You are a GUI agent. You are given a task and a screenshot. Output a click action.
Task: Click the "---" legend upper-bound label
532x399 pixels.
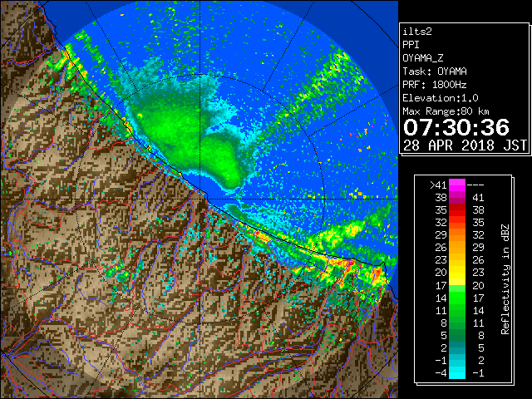coord(475,185)
